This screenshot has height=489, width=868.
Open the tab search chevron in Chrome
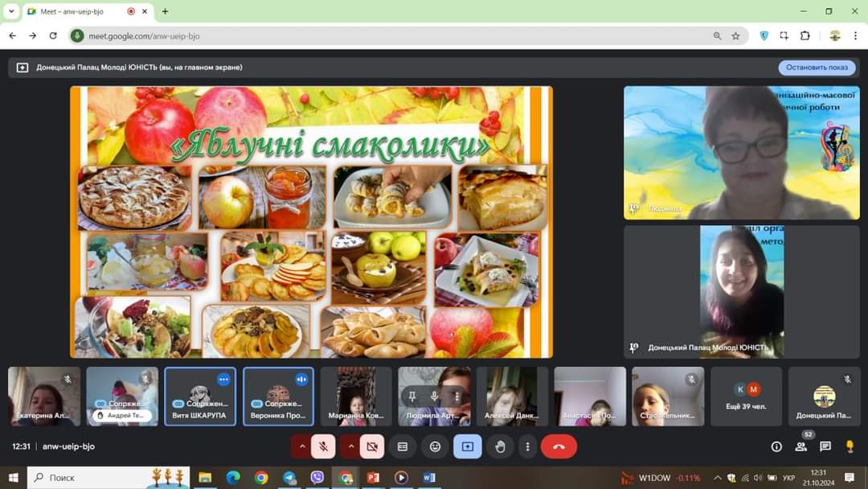pos(11,11)
